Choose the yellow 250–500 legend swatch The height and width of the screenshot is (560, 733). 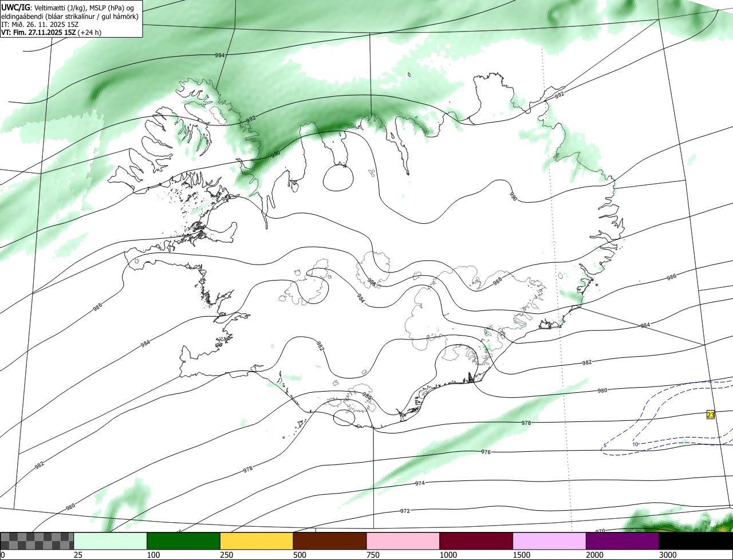257,541
